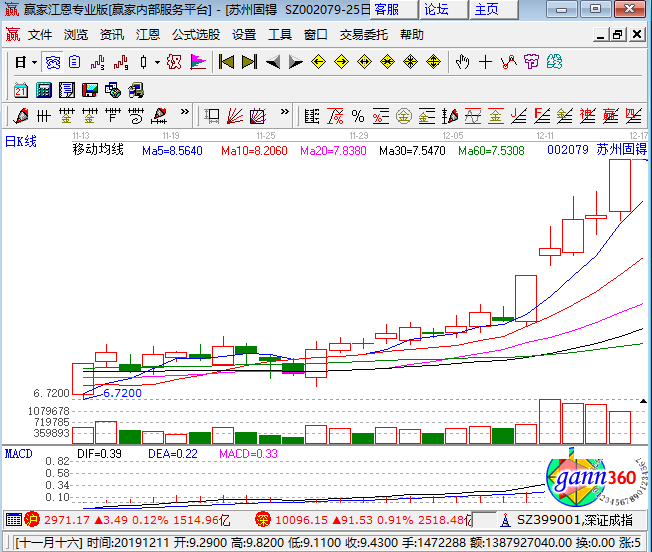Click the SZ399001 深证成指 status entry
Viewport: 652px width, 552px height.
[575, 520]
